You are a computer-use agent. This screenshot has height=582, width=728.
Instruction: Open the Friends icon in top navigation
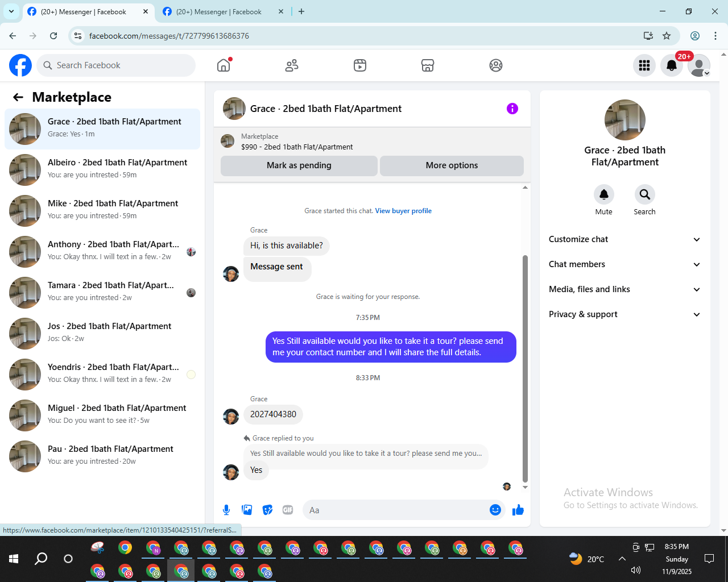(x=292, y=65)
